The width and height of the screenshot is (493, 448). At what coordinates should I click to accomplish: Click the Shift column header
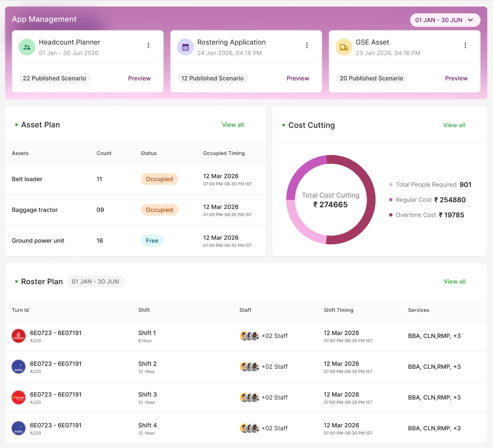(144, 310)
